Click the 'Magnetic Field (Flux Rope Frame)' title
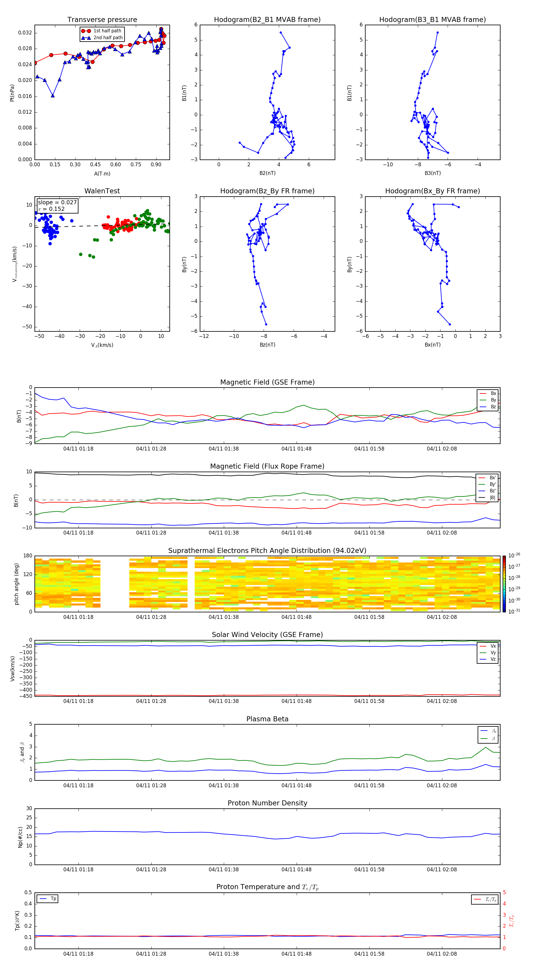Screen dimensions: 535x980 point(267,467)
